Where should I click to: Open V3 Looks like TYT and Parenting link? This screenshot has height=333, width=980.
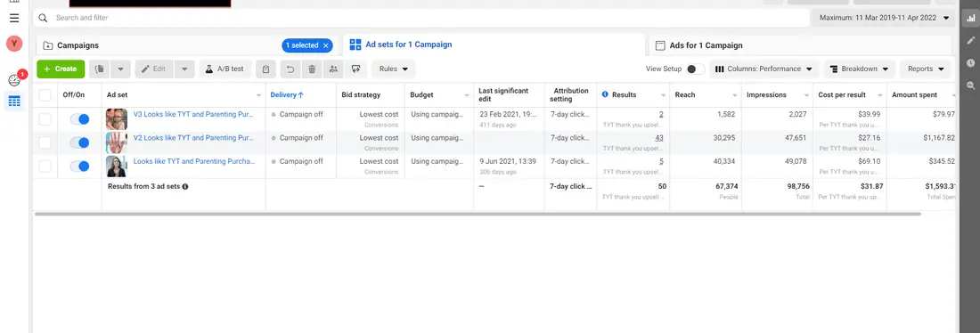[193, 115]
